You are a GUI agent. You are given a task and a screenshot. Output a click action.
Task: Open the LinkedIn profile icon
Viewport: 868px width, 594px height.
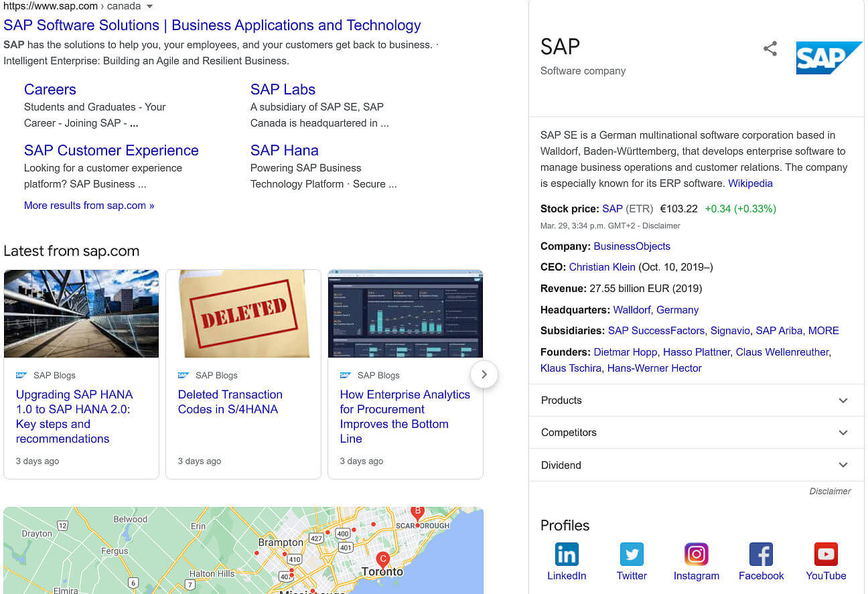click(x=567, y=554)
